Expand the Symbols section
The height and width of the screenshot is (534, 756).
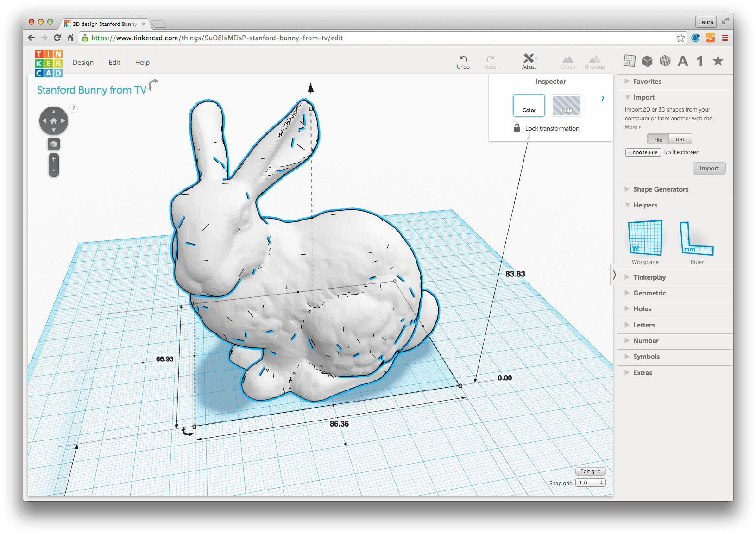646,357
